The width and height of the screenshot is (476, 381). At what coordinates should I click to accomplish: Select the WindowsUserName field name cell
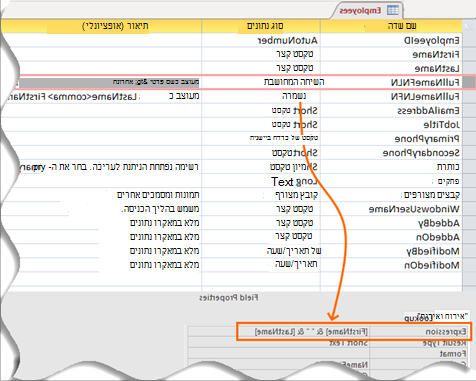tap(391, 209)
